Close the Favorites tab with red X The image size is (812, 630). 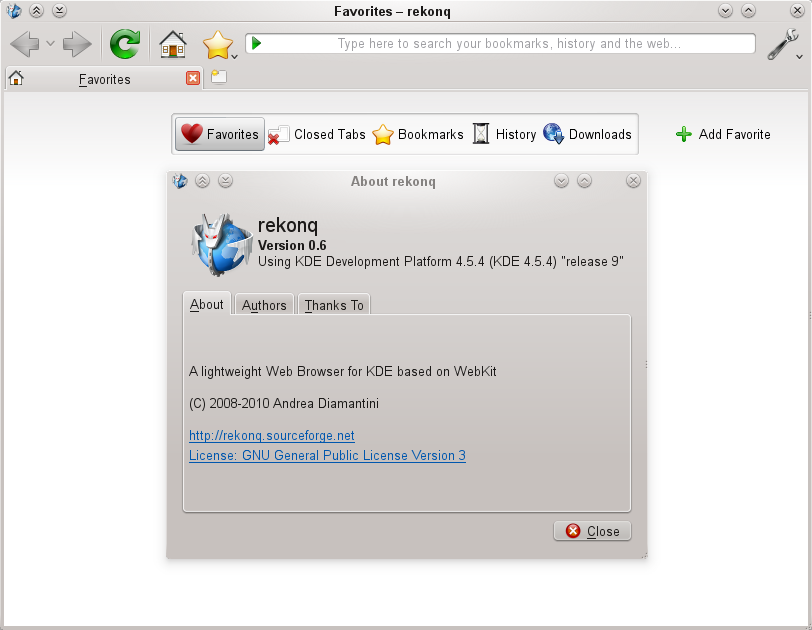coord(193,78)
